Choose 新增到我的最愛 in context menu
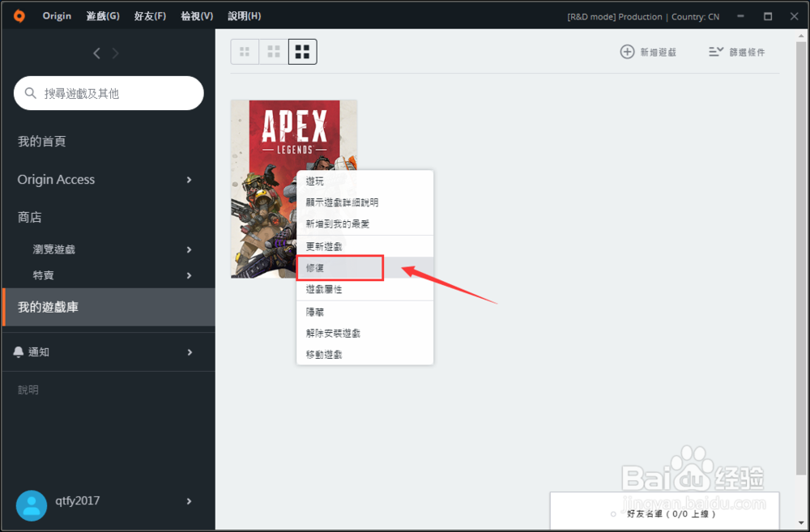The width and height of the screenshot is (810, 532). pyautogui.click(x=364, y=223)
